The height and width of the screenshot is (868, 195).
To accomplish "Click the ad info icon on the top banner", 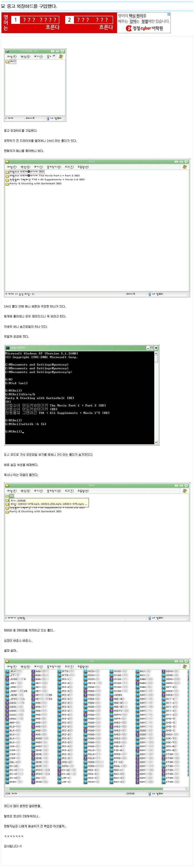I will [x=169, y=14].
